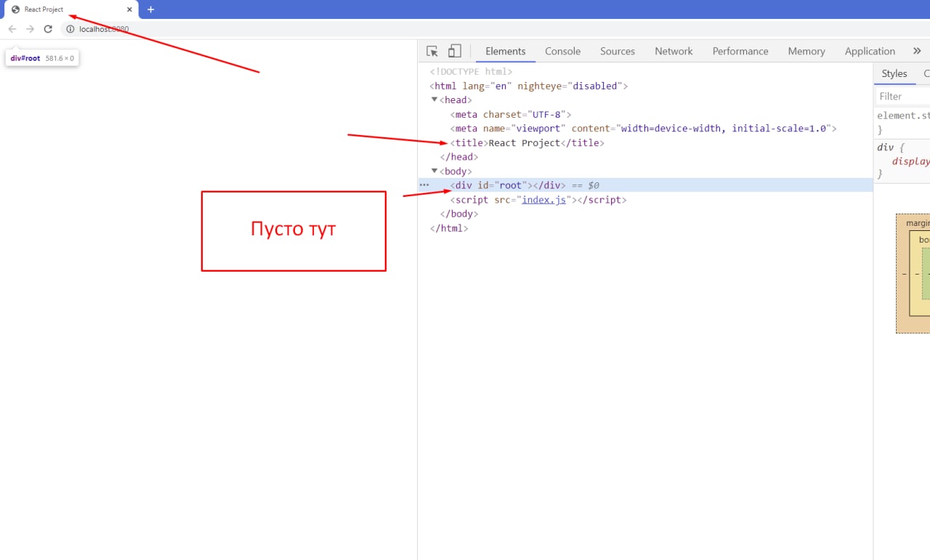The width and height of the screenshot is (930, 560).
Task: Click the ellipsis beside div root line
Action: (424, 185)
